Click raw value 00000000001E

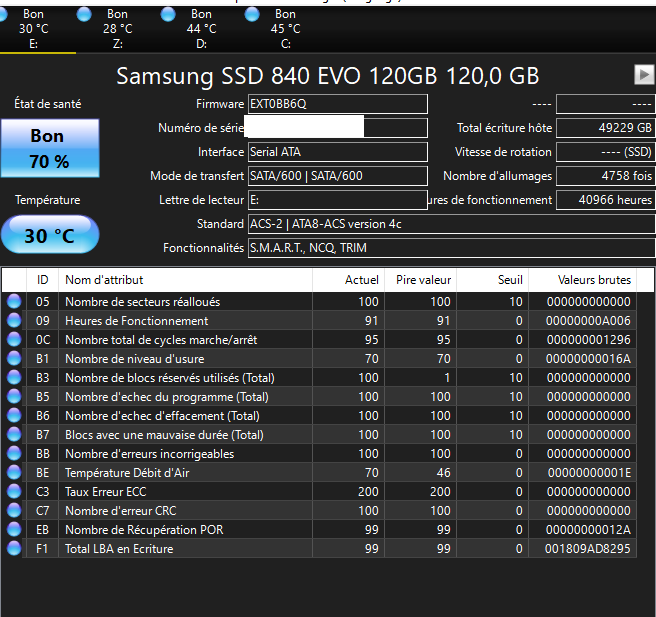(589, 472)
